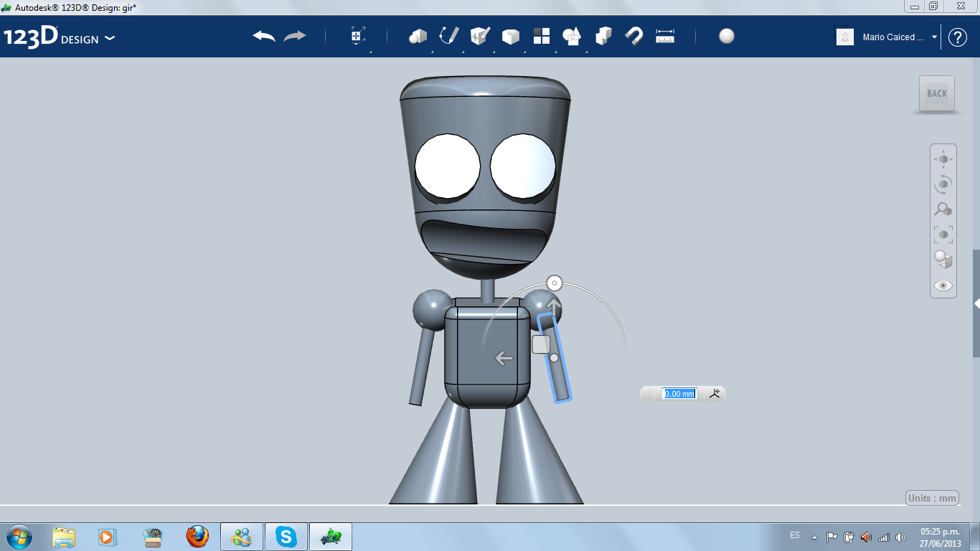Image resolution: width=980 pixels, height=551 pixels.
Task: Select the Measure ruler tool
Action: [x=665, y=36]
